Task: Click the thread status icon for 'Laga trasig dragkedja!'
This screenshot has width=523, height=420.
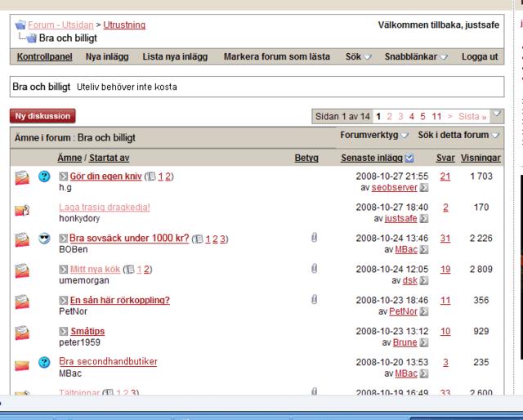Action: coord(22,210)
